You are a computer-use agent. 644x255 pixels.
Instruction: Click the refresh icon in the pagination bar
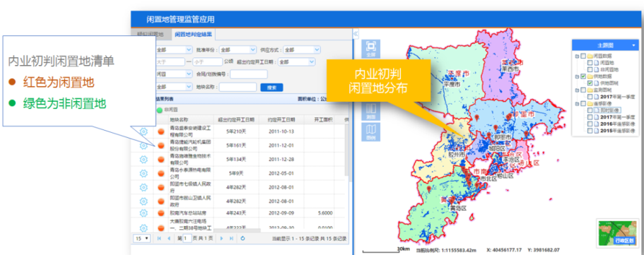[x=242, y=238]
